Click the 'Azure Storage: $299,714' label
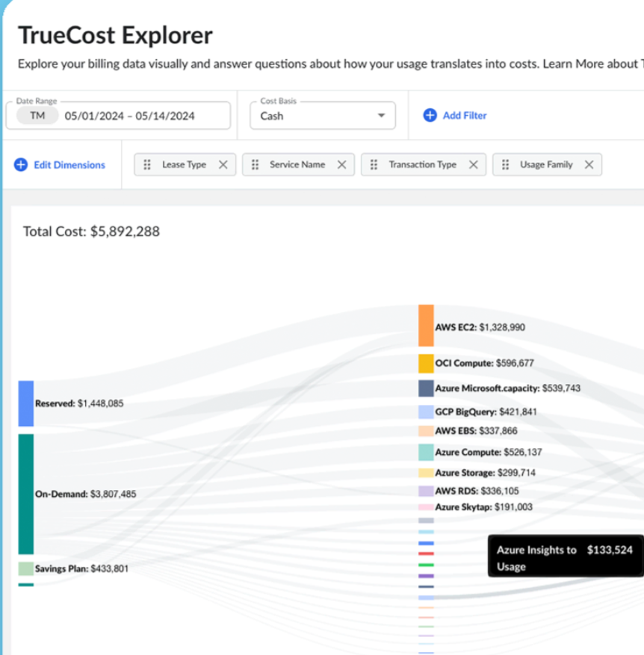The height and width of the screenshot is (655, 644). coord(485,473)
